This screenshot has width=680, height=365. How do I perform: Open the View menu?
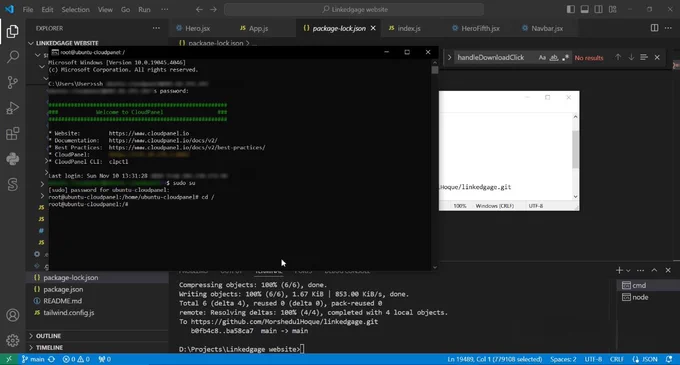coord(105,10)
